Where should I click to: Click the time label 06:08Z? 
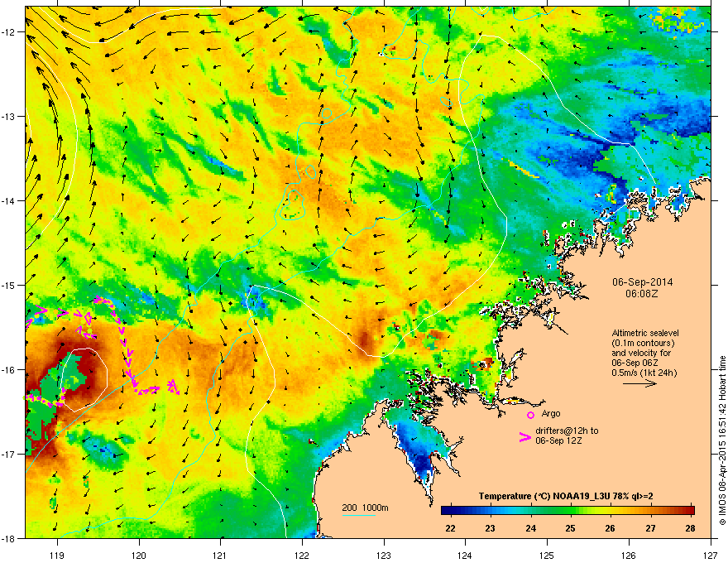pyautogui.click(x=642, y=294)
